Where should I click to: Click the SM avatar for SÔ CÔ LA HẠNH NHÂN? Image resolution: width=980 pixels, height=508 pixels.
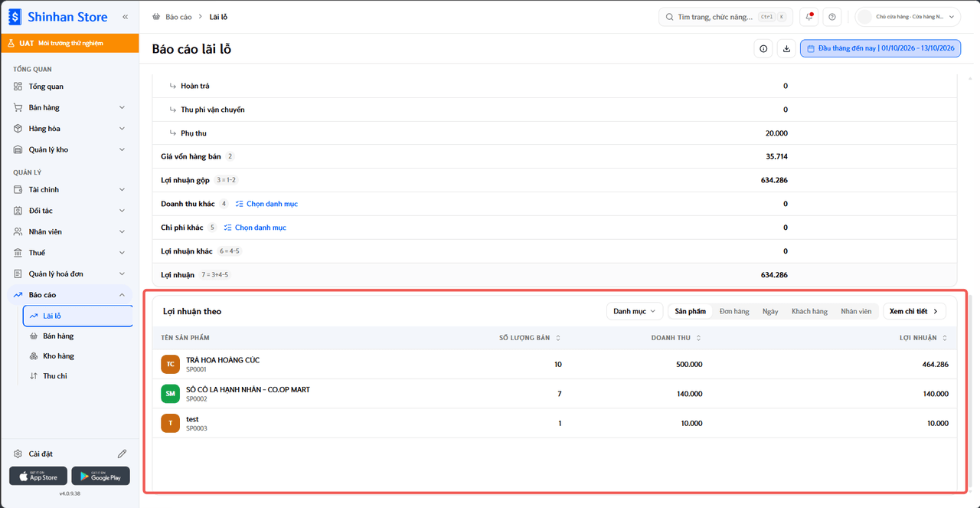[170, 394]
